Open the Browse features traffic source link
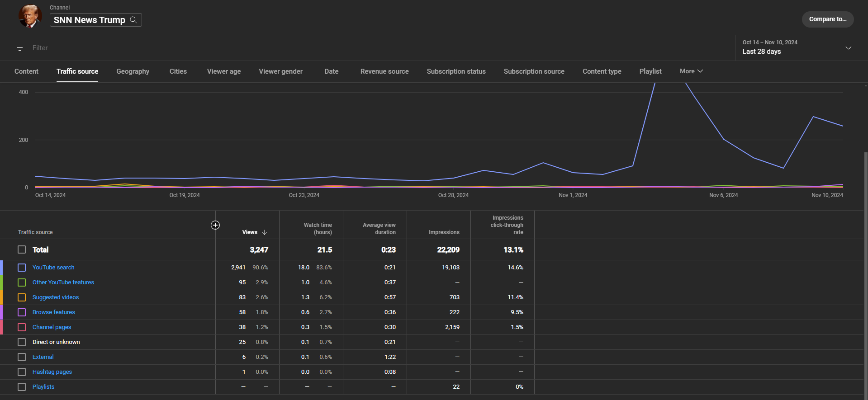 tap(54, 312)
